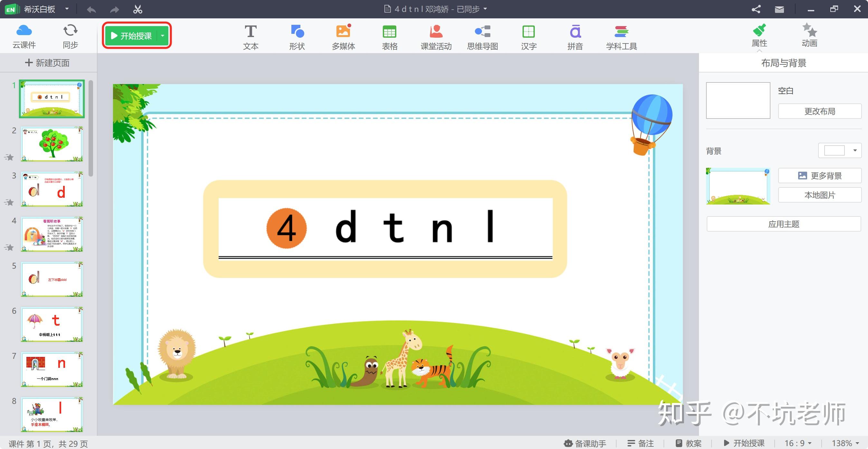
Task: Switch to the 属性 properties tab
Action: [x=759, y=35]
